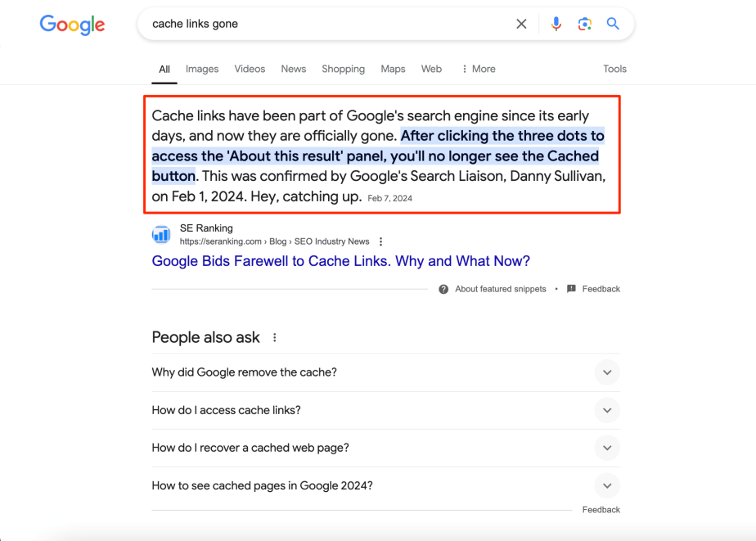
Task: Open the three-dot menu beside People also ask
Action: [x=274, y=336]
